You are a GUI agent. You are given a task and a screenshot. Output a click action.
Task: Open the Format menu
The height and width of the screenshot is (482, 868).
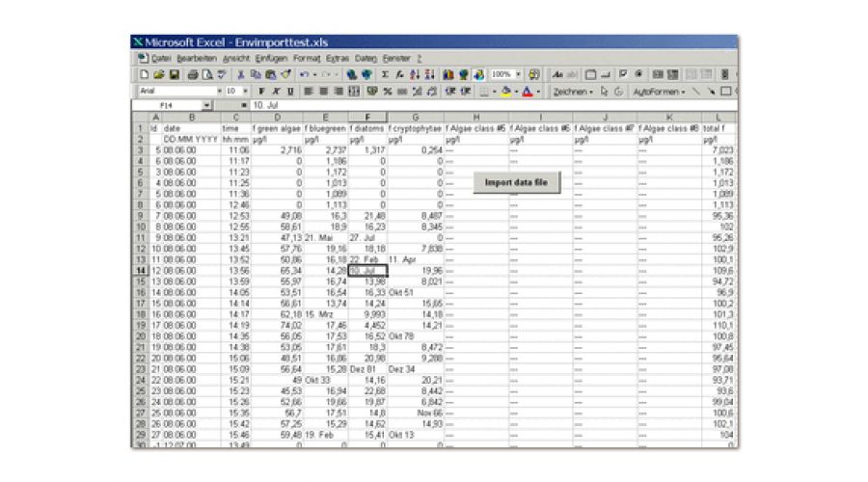point(307,58)
